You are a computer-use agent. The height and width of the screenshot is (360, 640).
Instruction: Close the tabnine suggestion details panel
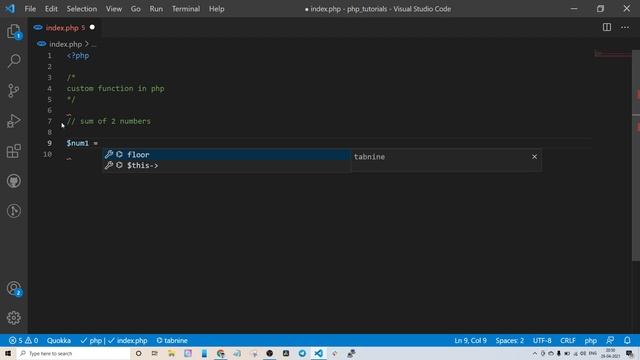tap(534, 157)
